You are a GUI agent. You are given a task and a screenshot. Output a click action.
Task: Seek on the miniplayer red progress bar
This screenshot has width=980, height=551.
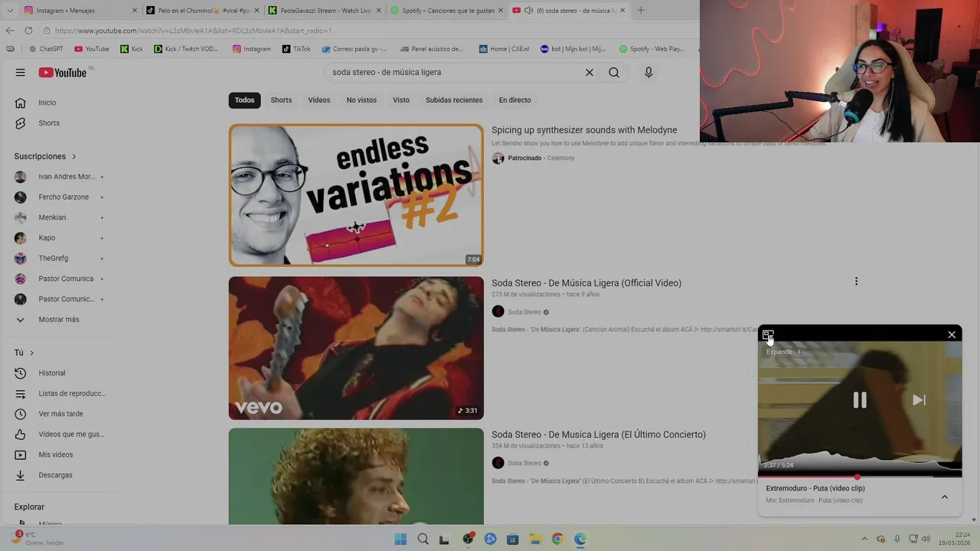coord(860,476)
